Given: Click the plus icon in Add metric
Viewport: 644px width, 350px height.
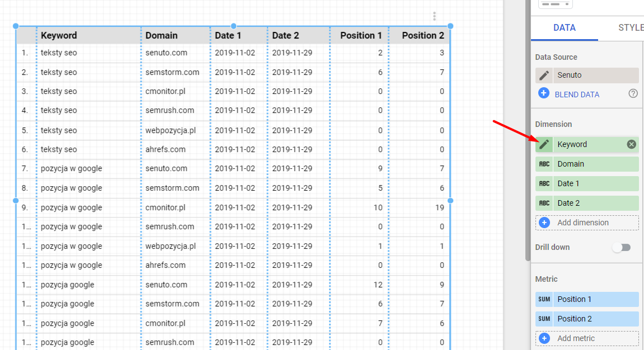Looking at the screenshot, I should click(544, 338).
